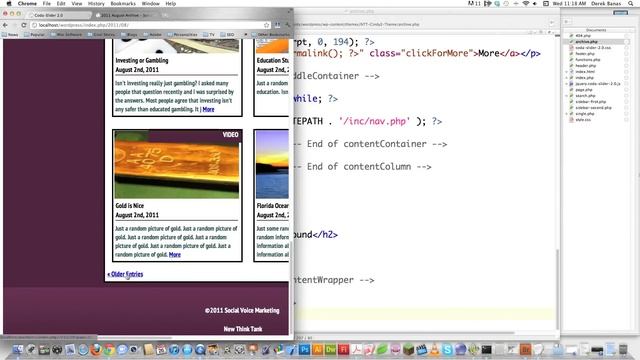Select archive.php in the documents list
640x360 pixels.
(x=586, y=42)
